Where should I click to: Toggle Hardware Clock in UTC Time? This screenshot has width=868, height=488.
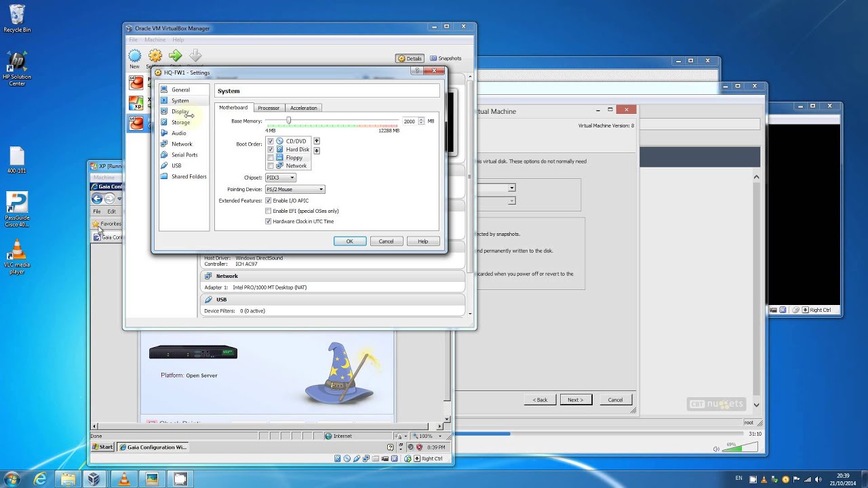[269, 221]
